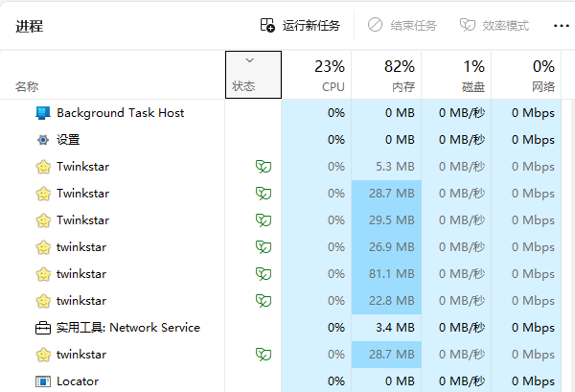Click the toolbox icon beside 实用工具: Network Service
Image resolution: width=575 pixels, height=392 pixels.
pyautogui.click(x=43, y=328)
